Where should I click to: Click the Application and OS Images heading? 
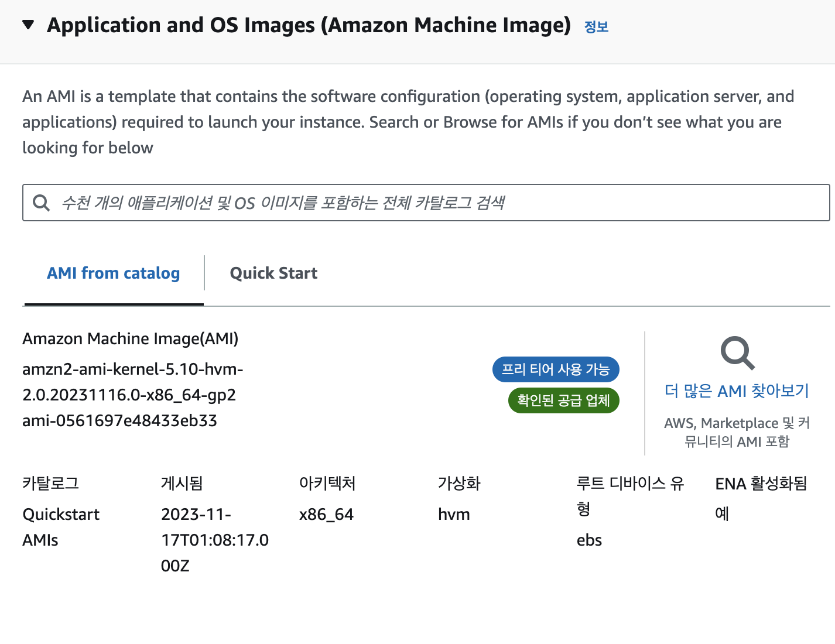coord(309,25)
